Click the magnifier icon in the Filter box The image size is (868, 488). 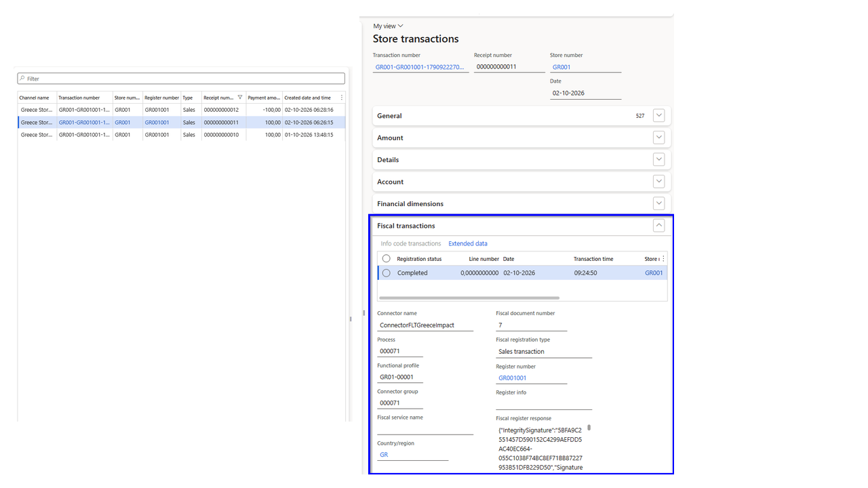(x=22, y=79)
